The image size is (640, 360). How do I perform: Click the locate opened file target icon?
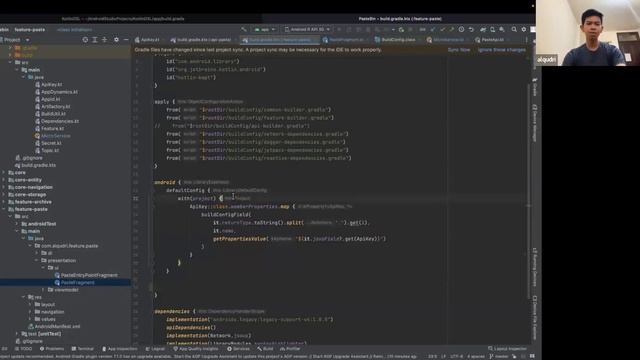pos(85,40)
